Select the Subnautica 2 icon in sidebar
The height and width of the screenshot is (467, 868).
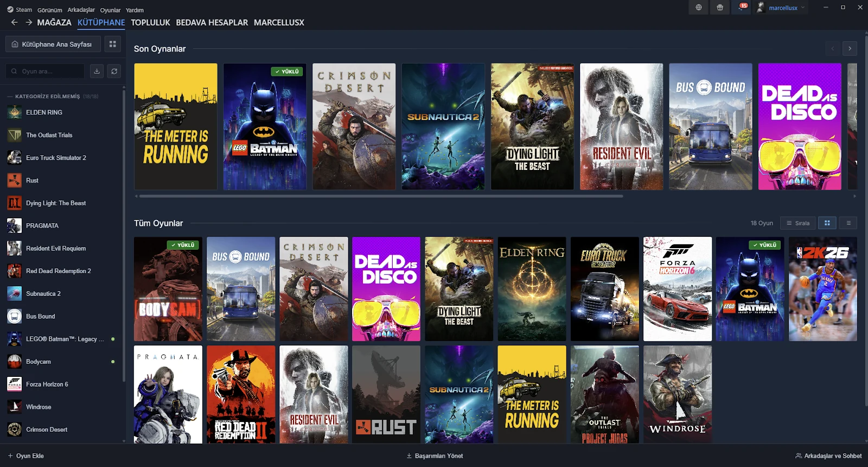click(15, 294)
